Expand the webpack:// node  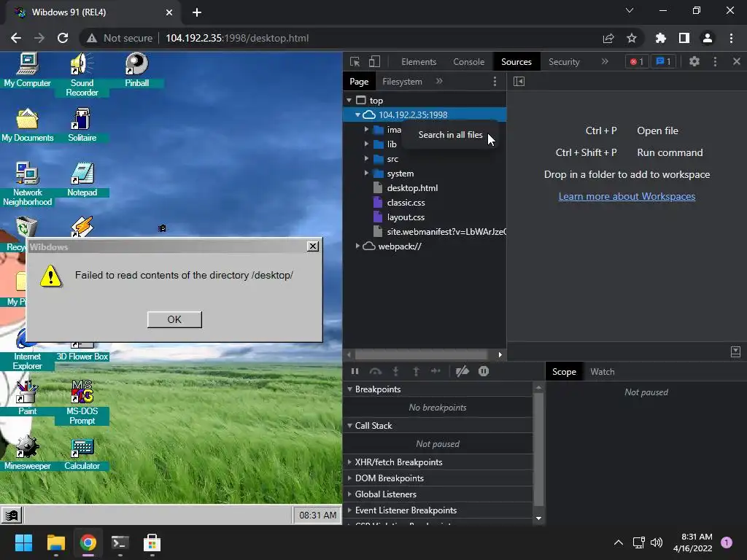pyautogui.click(x=357, y=246)
